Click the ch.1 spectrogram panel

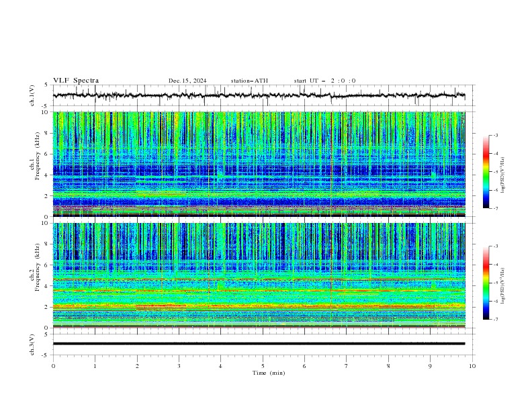pyautogui.click(x=259, y=164)
